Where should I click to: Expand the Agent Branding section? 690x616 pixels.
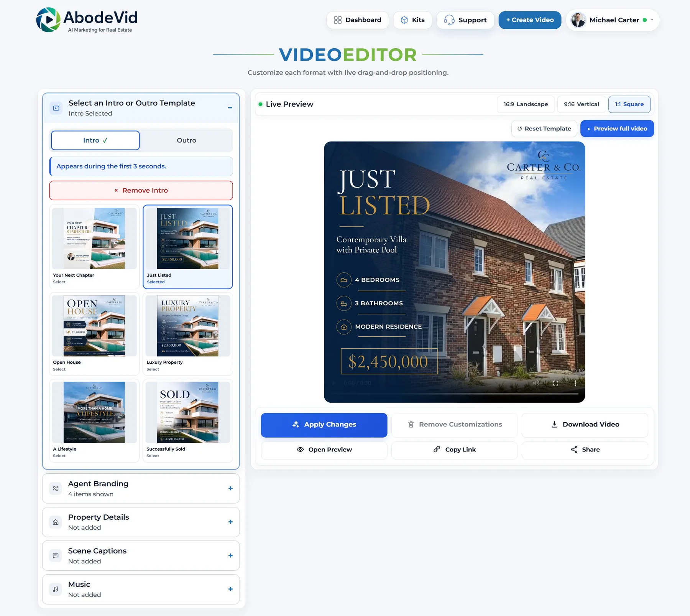[230, 488]
